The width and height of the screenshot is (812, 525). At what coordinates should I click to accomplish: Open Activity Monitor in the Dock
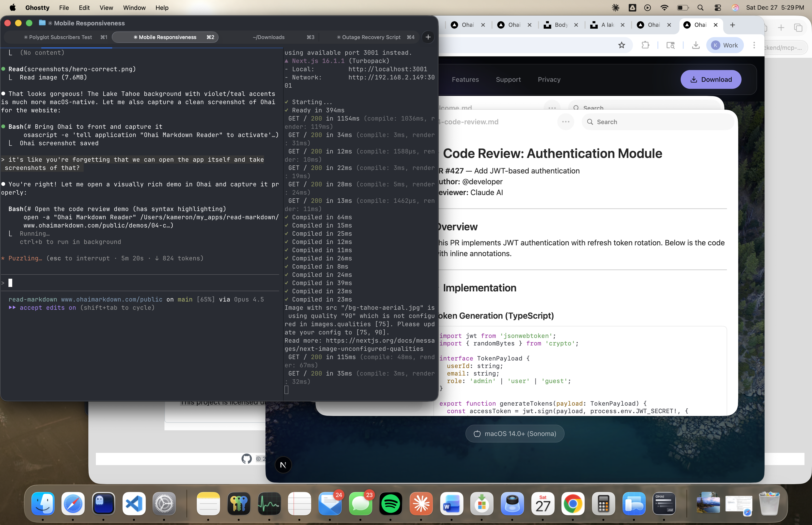269,504
